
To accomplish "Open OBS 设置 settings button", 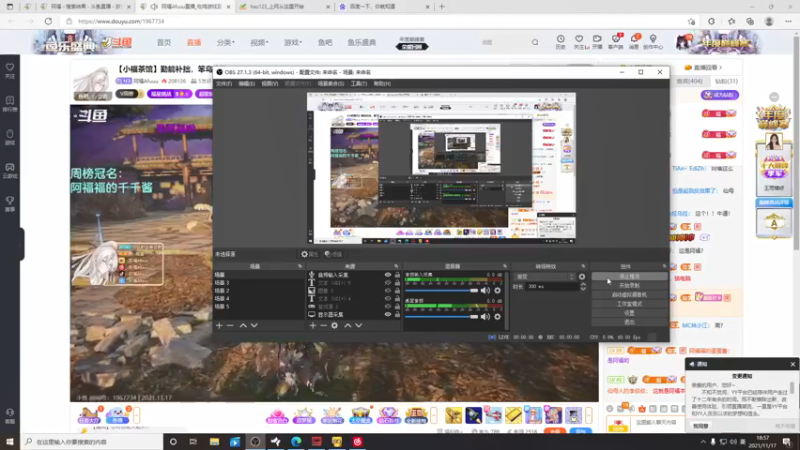I will click(x=629, y=313).
